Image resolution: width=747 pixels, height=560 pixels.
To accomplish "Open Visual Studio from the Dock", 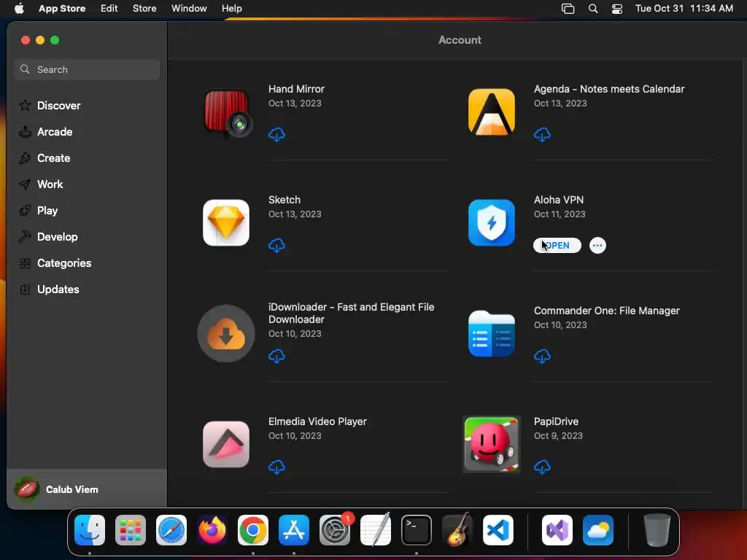I will click(557, 529).
